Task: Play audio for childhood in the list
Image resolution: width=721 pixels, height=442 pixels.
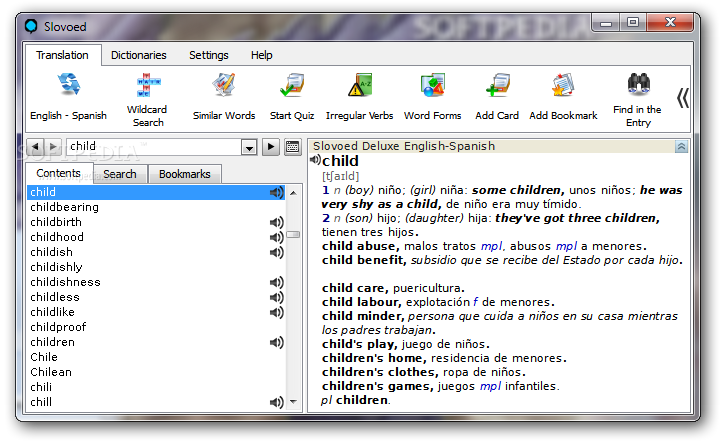Action: (x=276, y=237)
